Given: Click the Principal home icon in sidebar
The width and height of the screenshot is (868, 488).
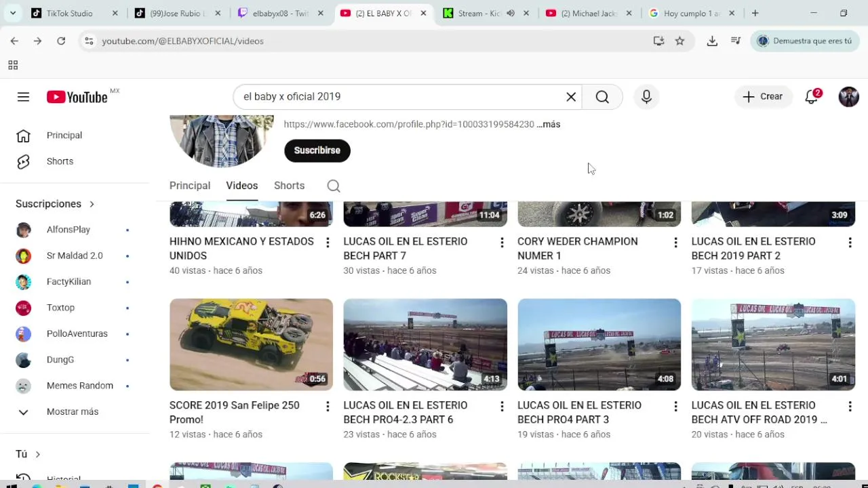Looking at the screenshot, I should point(24,136).
